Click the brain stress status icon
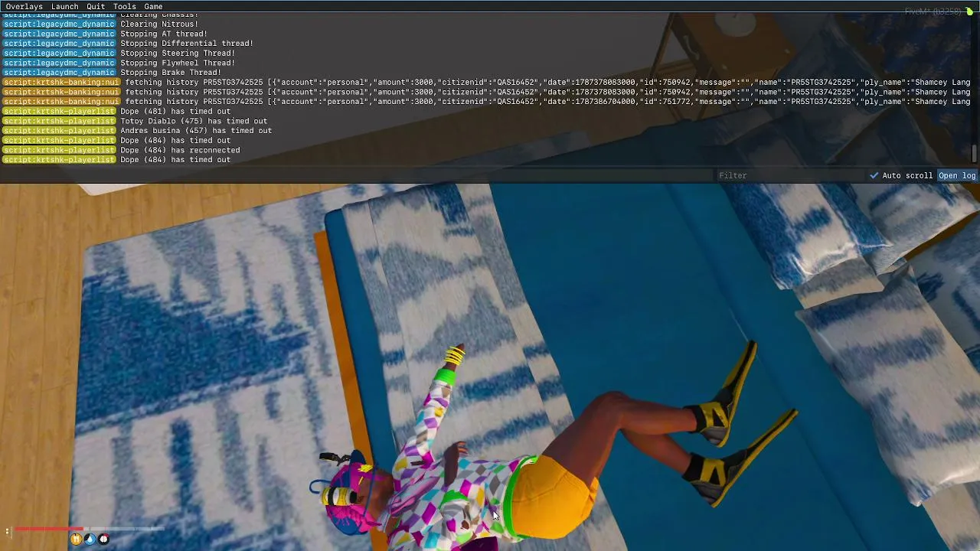This screenshot has height=551, width=980. click(x=104, y=540)
